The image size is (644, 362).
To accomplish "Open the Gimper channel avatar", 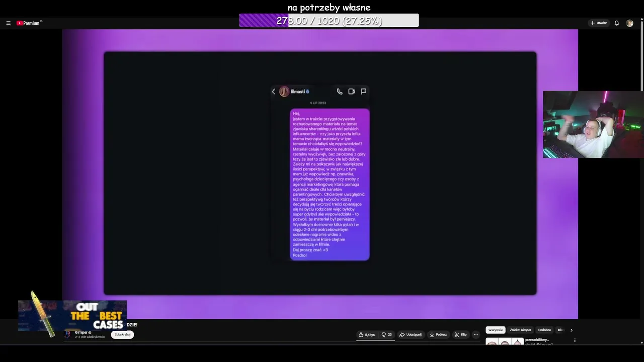I will tap(67, 335).
